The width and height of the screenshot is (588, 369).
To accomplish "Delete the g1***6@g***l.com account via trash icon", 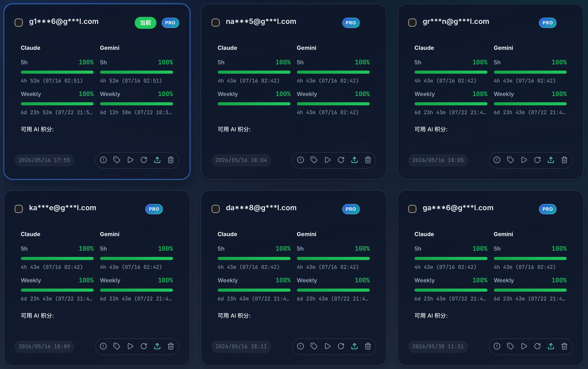I will 171,160.
